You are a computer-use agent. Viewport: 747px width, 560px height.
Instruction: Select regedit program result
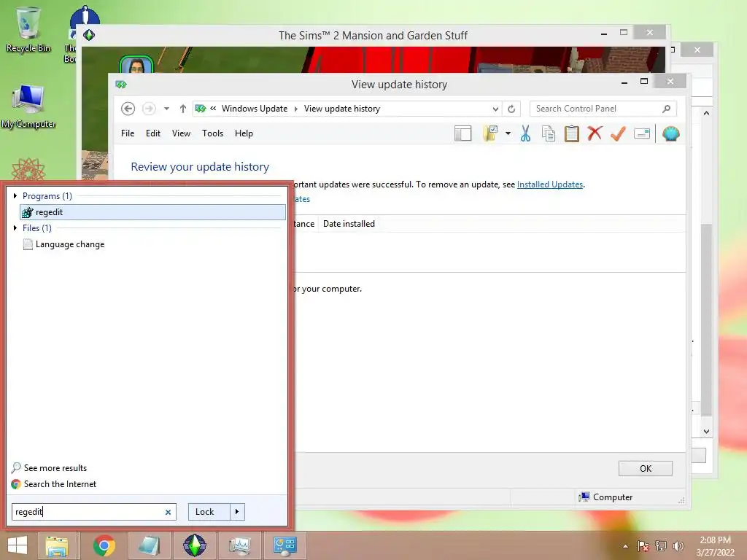[x=152, y=212]
